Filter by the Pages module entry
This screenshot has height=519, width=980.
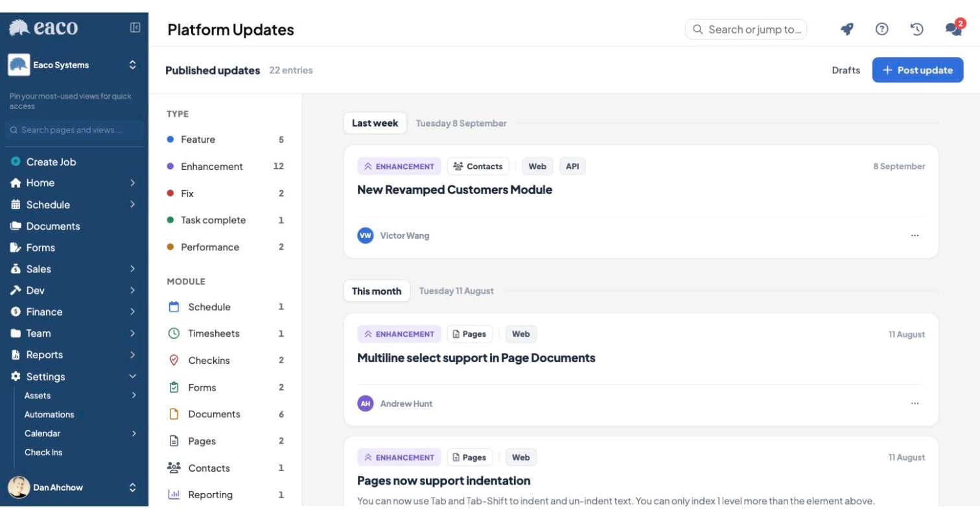tap(225, 441)
